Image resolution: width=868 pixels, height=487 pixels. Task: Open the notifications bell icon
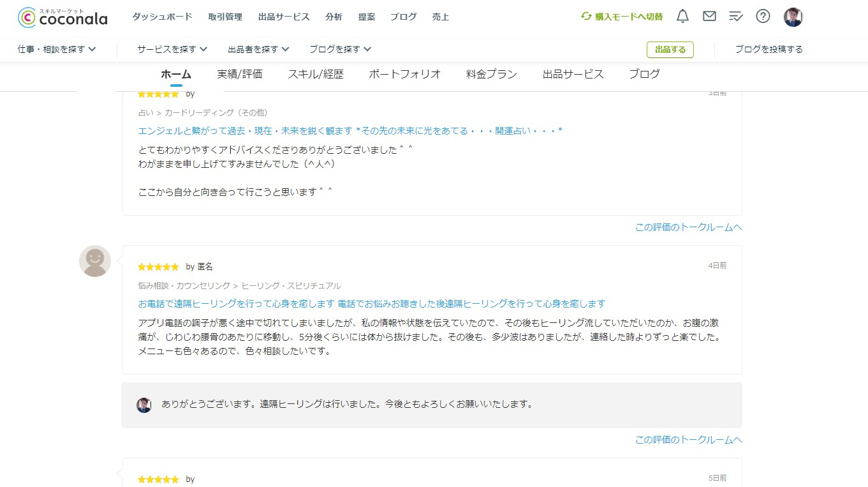[682, 17]
